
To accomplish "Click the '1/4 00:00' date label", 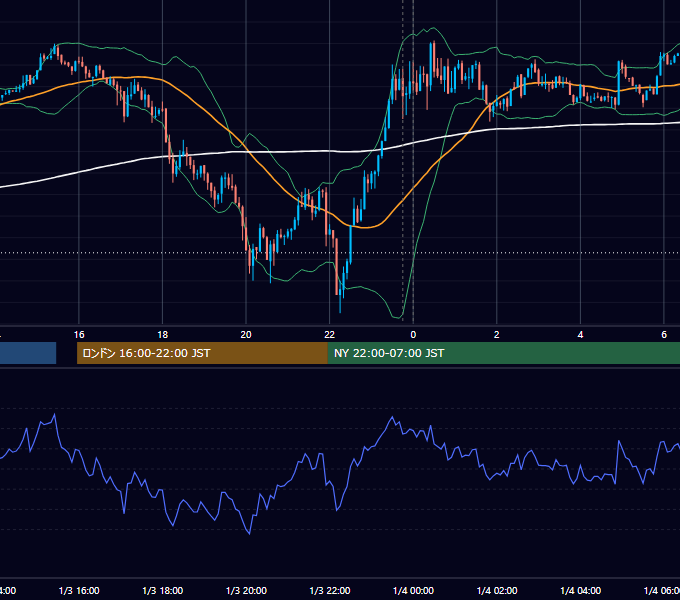I will click(413, 590).
